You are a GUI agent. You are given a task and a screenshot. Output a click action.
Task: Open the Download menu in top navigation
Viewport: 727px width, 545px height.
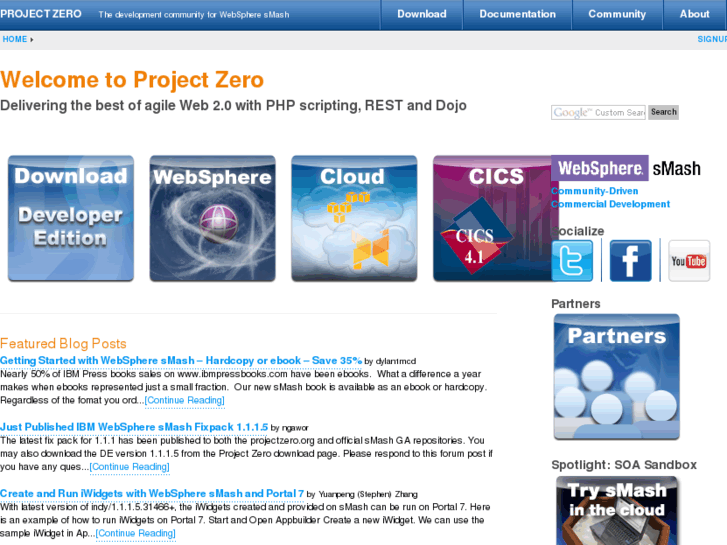point(422,14)
